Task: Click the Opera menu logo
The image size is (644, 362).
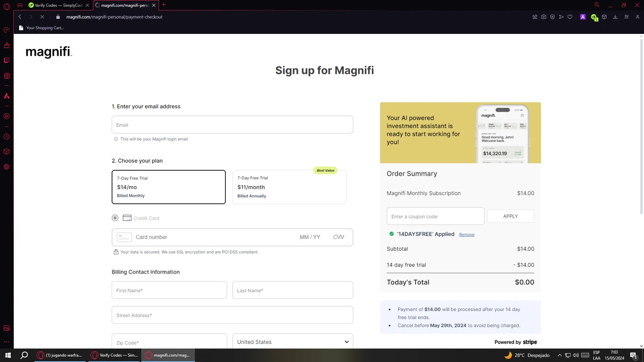Action: click(x=6, y=6)
